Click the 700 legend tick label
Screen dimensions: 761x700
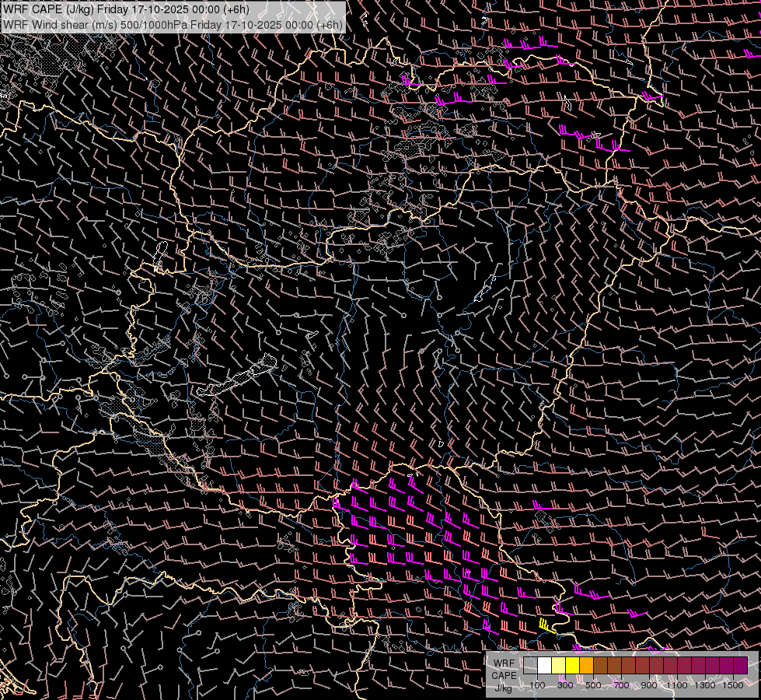pos(621,685)
